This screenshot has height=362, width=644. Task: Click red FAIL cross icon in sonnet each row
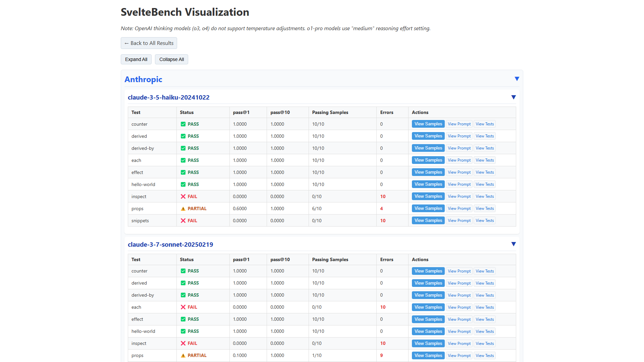tap(183, 307)
